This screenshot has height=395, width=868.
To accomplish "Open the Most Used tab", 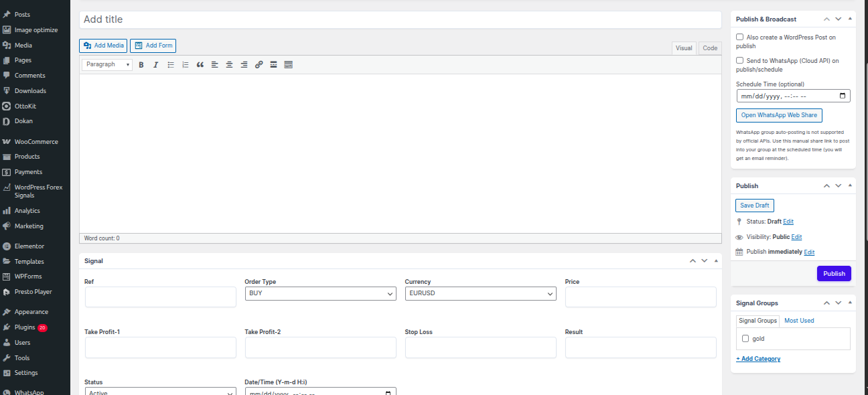I will 799,321.
